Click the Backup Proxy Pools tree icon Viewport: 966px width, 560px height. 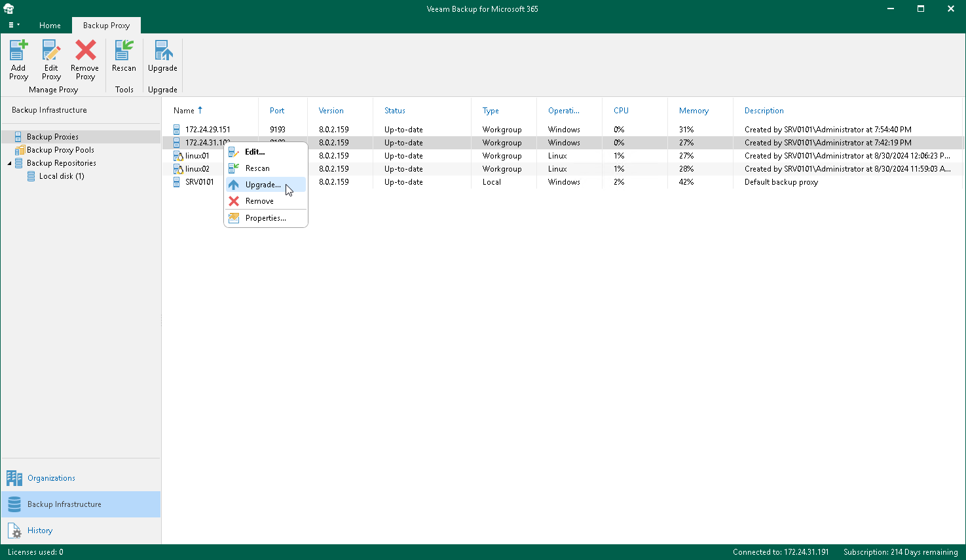click(20, 150)
